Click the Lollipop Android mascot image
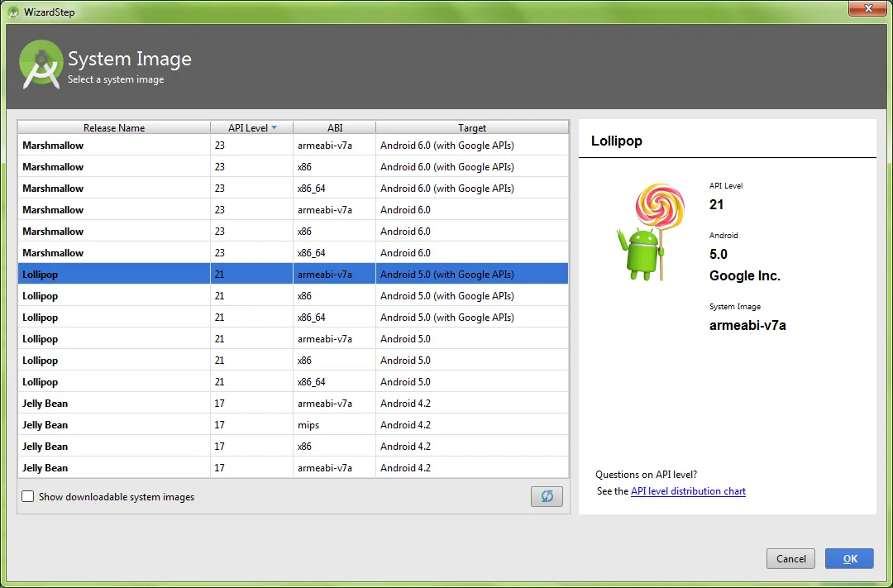Viewport: 893px width, 588px height. 651,232
